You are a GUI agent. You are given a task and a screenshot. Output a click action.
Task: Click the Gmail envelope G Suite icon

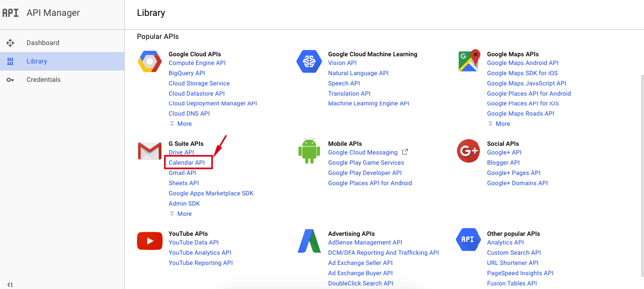tap(150, 151)
